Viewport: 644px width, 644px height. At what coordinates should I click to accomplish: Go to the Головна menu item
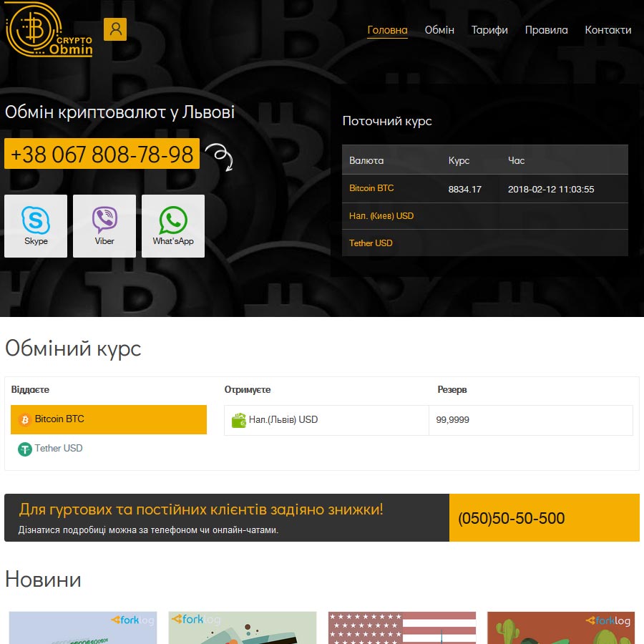coord(387,30)
